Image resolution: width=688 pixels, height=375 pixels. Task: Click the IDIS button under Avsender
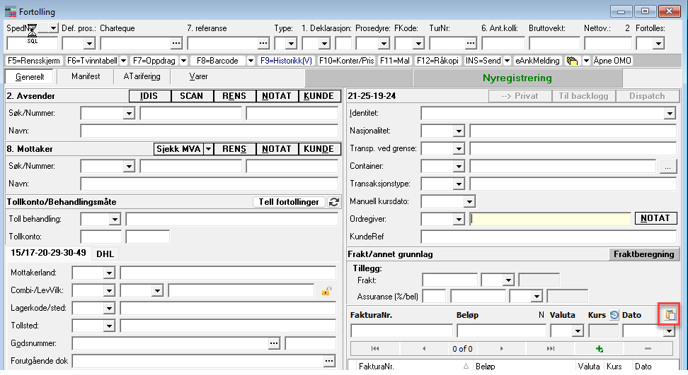point(149,96)
